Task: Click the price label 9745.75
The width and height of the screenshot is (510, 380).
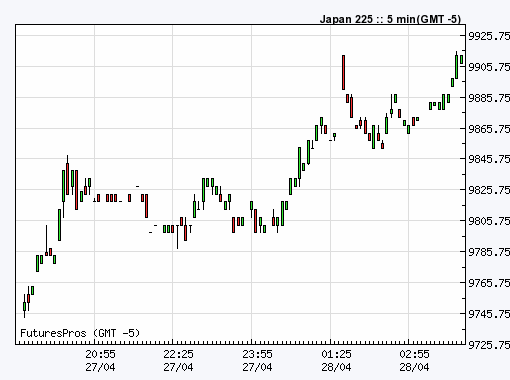Action: (489, 314)
